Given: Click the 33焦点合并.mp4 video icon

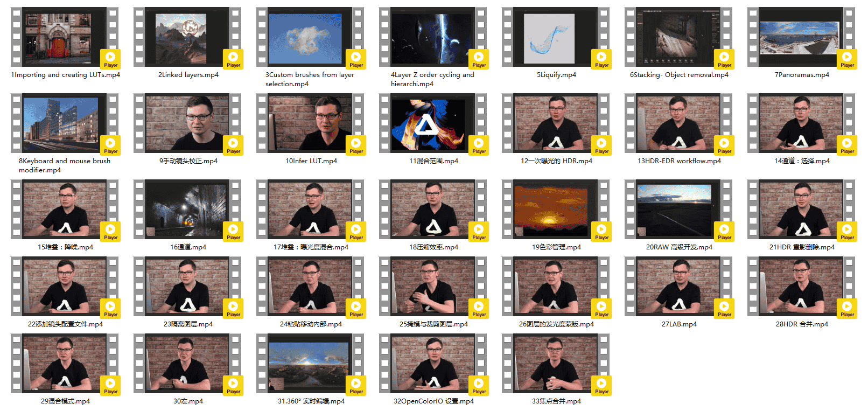Looking at the screenshot, I should (x=556, y=364).
